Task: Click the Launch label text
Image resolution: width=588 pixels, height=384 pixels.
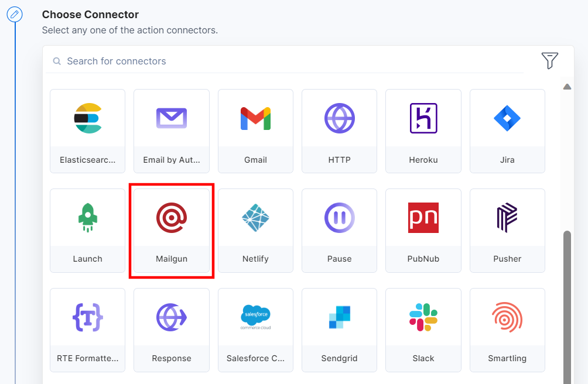Action: (x=88, y=259)
